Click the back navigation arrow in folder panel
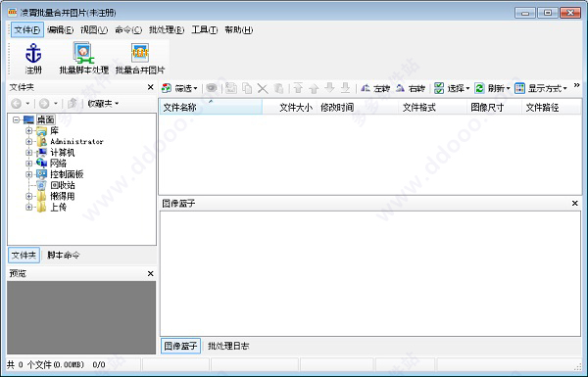 click(x=17, y=104)
